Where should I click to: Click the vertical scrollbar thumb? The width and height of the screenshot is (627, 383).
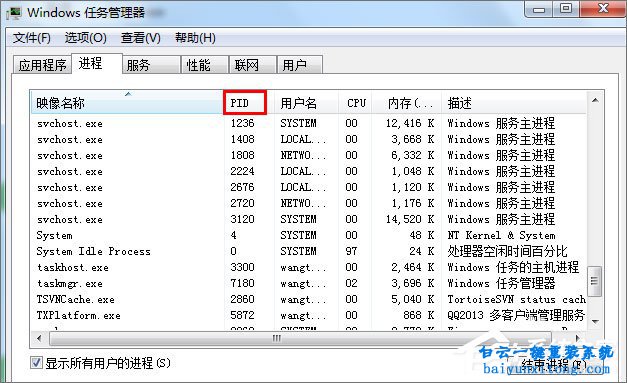click(595, 281)
